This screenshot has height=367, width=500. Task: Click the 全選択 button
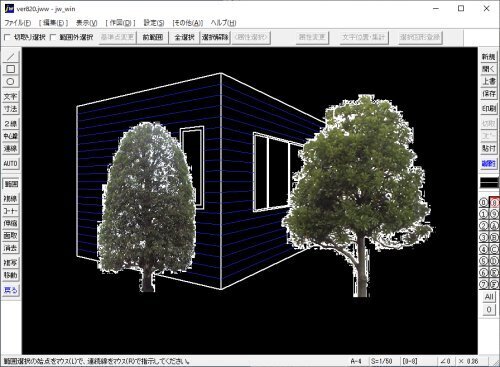click(184, 37)
